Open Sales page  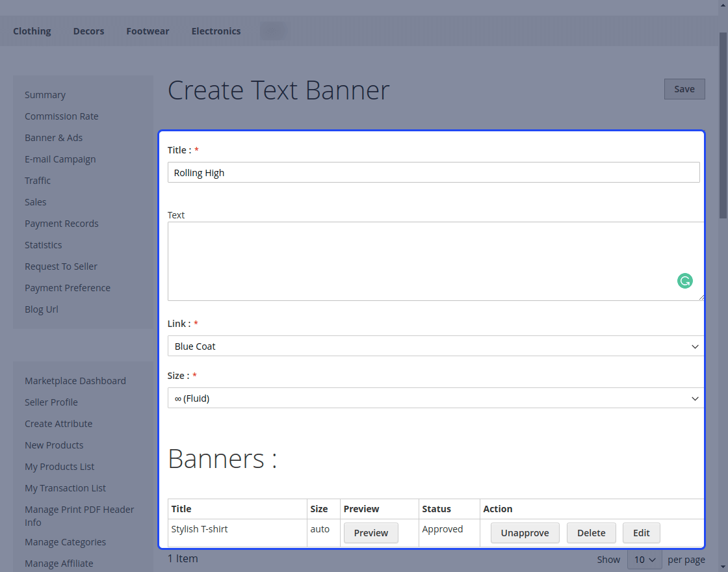click(x=35, y=202)
